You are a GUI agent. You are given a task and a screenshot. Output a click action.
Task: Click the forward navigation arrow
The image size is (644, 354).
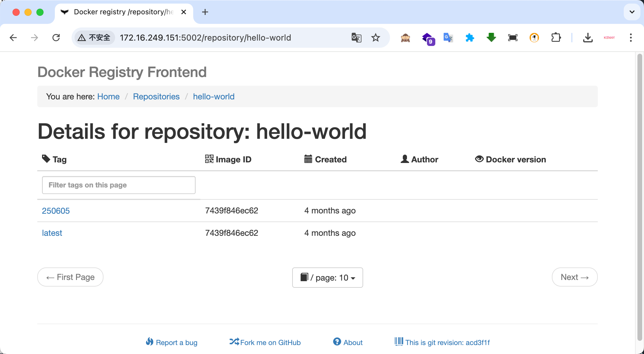click(35, 38)
